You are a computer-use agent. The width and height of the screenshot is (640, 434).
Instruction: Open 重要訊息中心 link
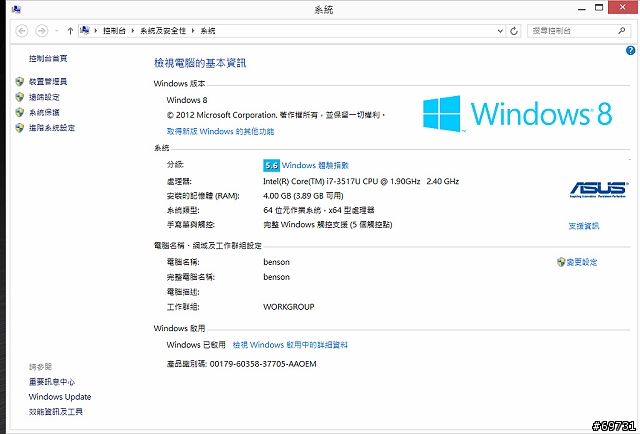52,382
